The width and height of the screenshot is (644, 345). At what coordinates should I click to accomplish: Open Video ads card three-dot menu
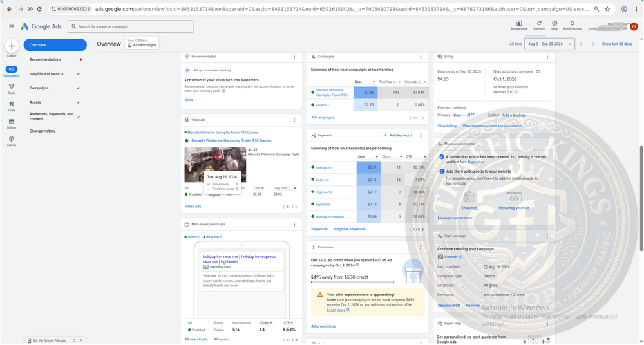tap(294, 120)
